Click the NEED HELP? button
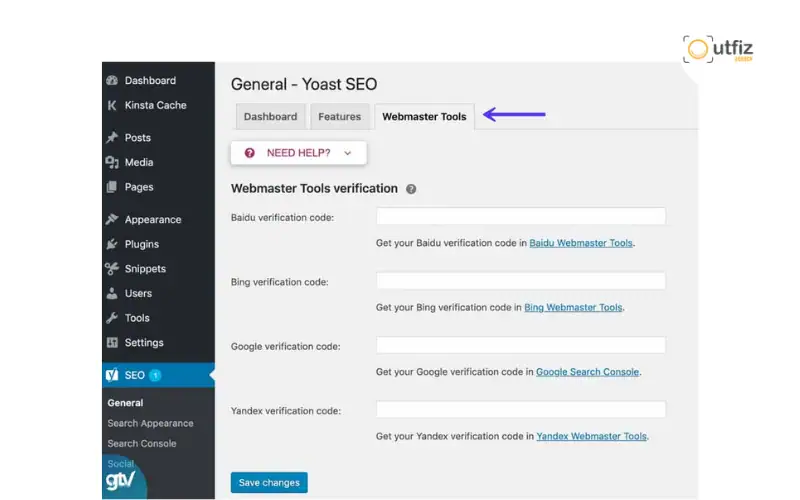This screenshot has width=800, height=500. pos(298,153)
